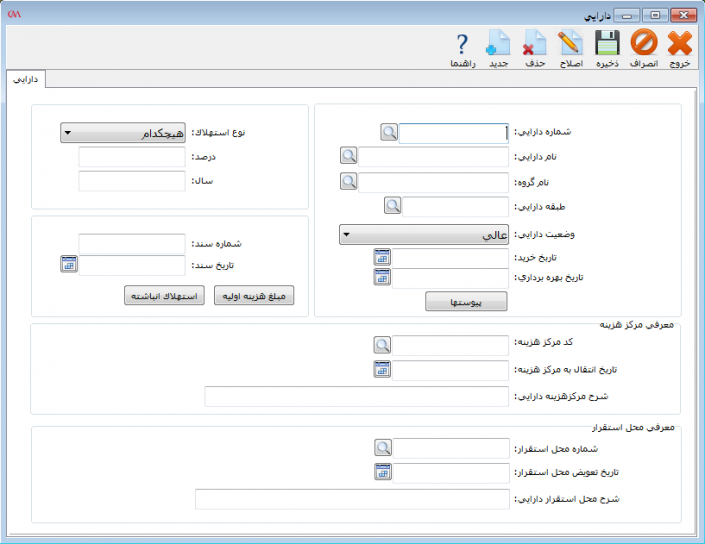Click search icon beside نام گروه field
This screenshot has height=544, width=705.
pyautogui.click(x=348, y=181)
